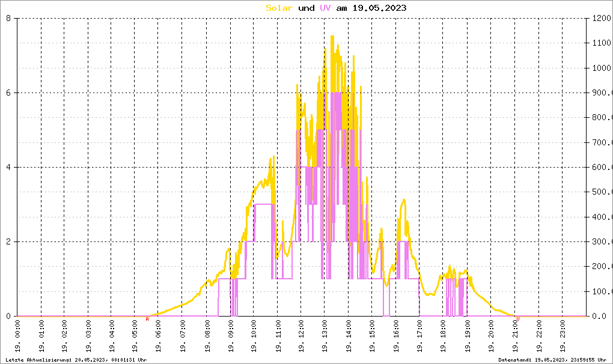Click the left axis value '8'
The width and height of the screenshot is (613, 364).
(8, 18)
